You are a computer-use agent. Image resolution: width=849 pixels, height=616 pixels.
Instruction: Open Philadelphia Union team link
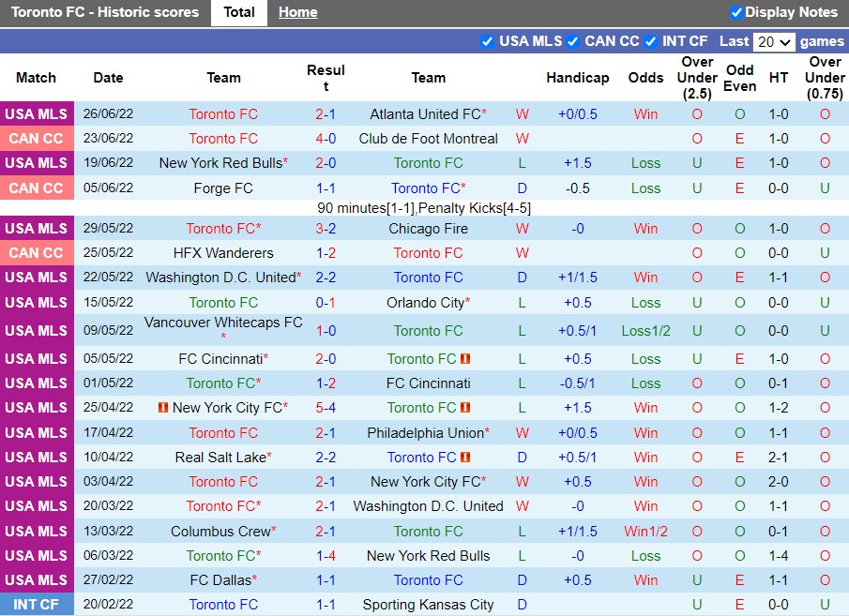click(x=425, y=433)
